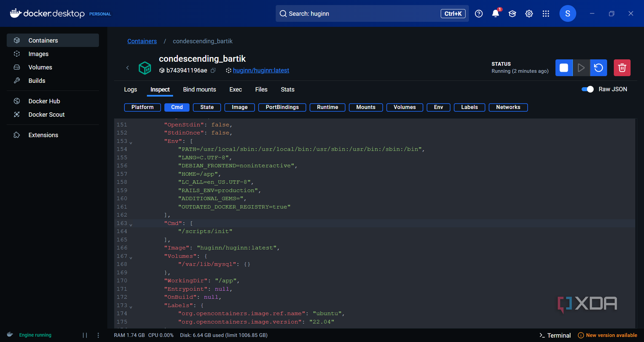The image size is (644, 342).
Task: Open the Learning Center graduation cap icon
Action: [512, 14]
